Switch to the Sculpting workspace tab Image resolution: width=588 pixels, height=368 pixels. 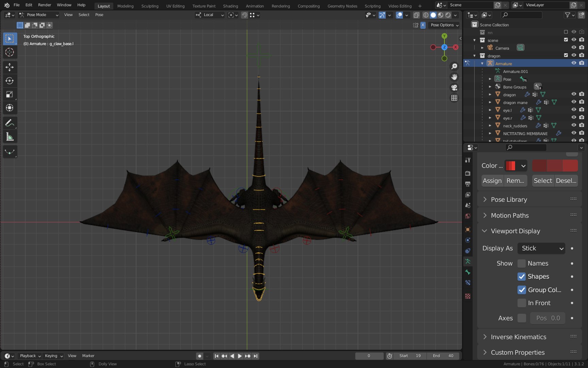[150, 6]
